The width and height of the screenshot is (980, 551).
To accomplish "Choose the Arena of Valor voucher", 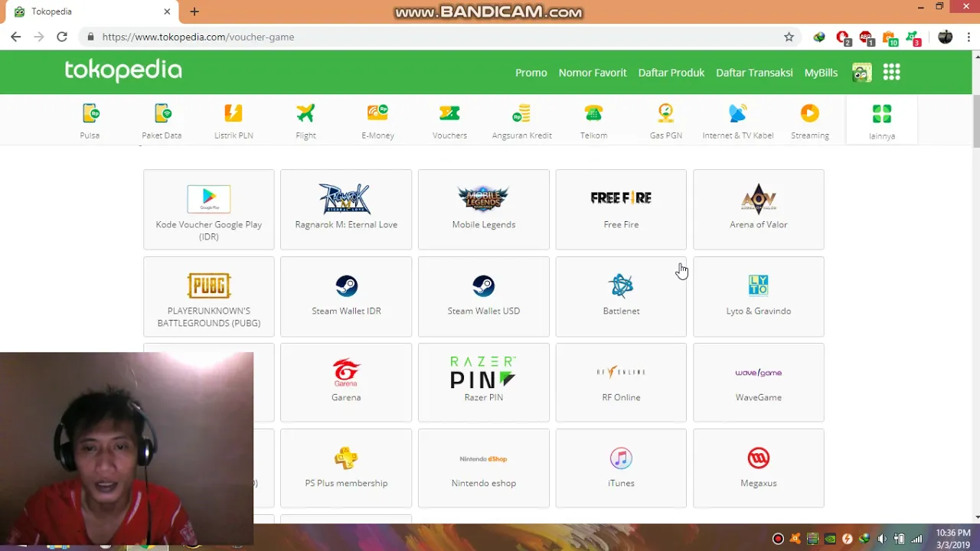I will 759,210.
